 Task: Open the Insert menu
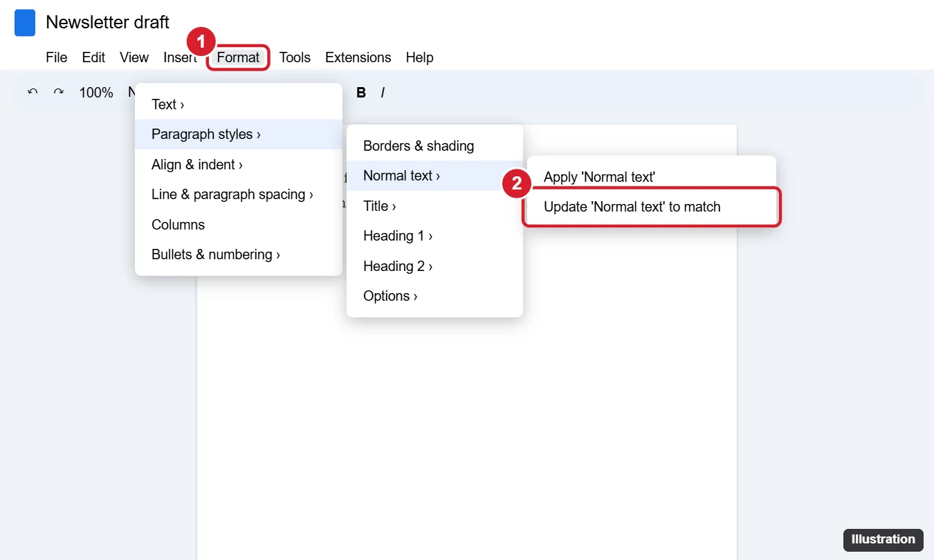[x=180, y=57]
